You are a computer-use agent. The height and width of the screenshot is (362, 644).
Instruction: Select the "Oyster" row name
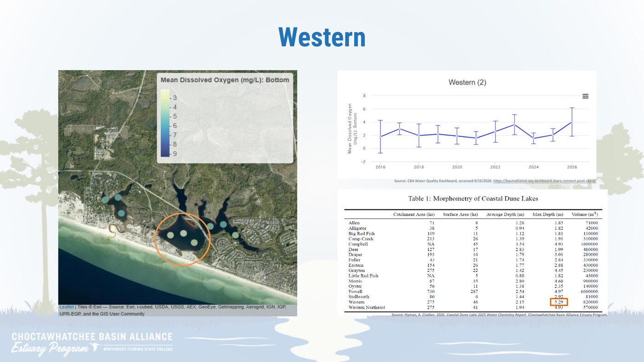[x=355, y=286]
